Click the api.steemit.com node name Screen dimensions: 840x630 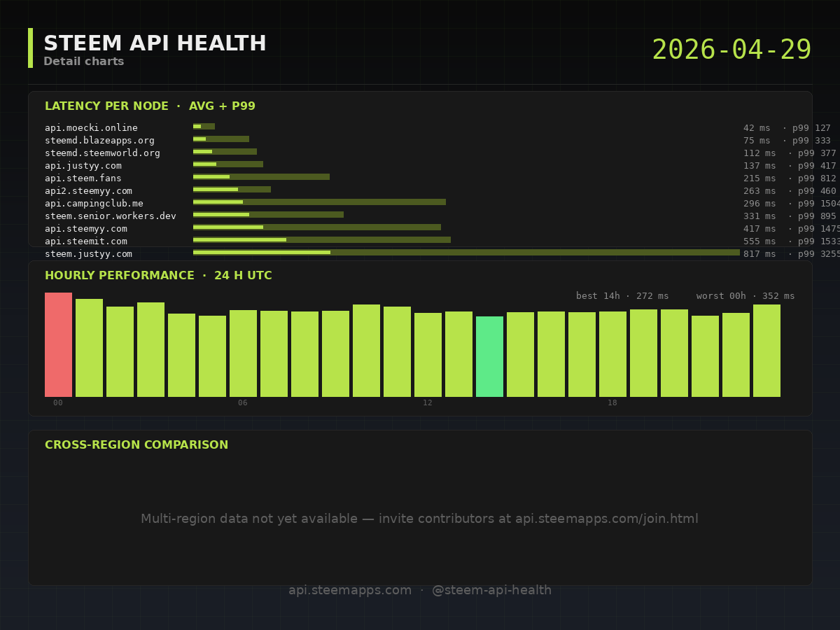click(85, 241)
